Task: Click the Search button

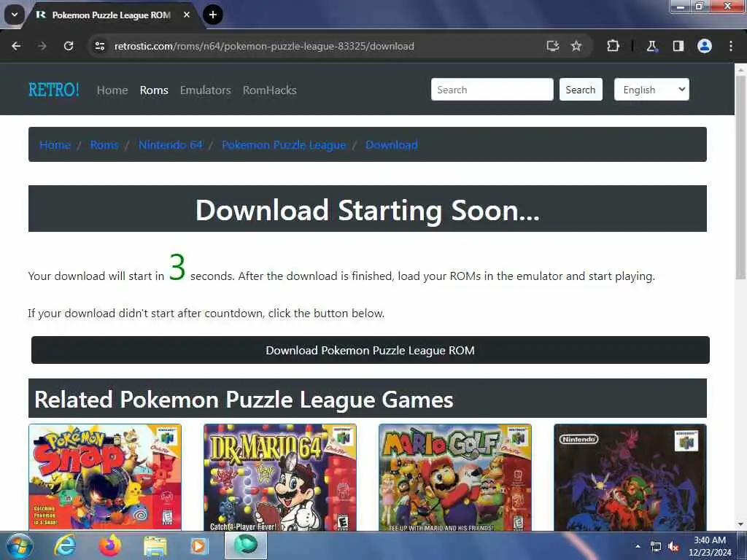Action: point(580,90)
